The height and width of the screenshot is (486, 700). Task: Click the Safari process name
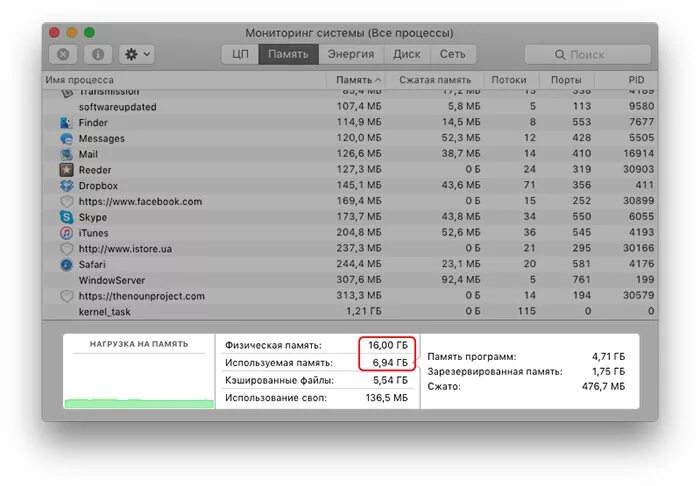tap(92, 265)
